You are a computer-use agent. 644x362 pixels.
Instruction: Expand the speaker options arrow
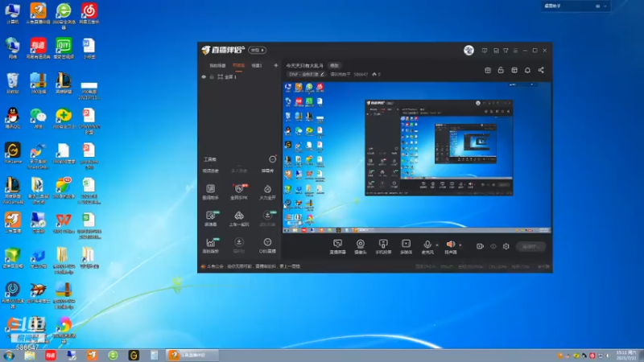click(460, 245)
